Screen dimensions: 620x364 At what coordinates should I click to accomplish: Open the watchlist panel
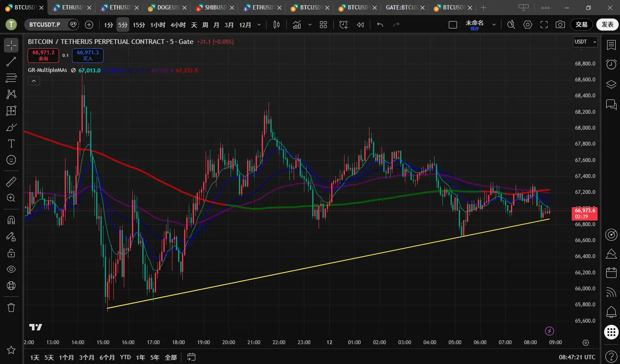pyautogui.click(x=611, y=45)
